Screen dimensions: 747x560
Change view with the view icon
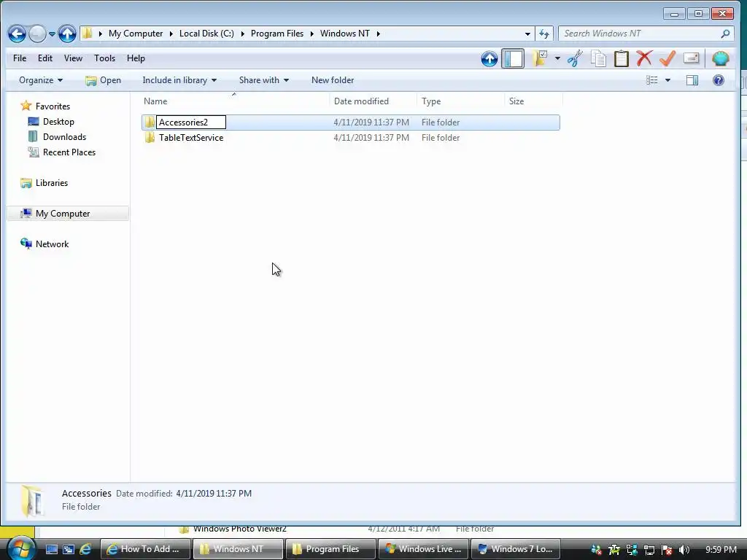click(651, 80)
